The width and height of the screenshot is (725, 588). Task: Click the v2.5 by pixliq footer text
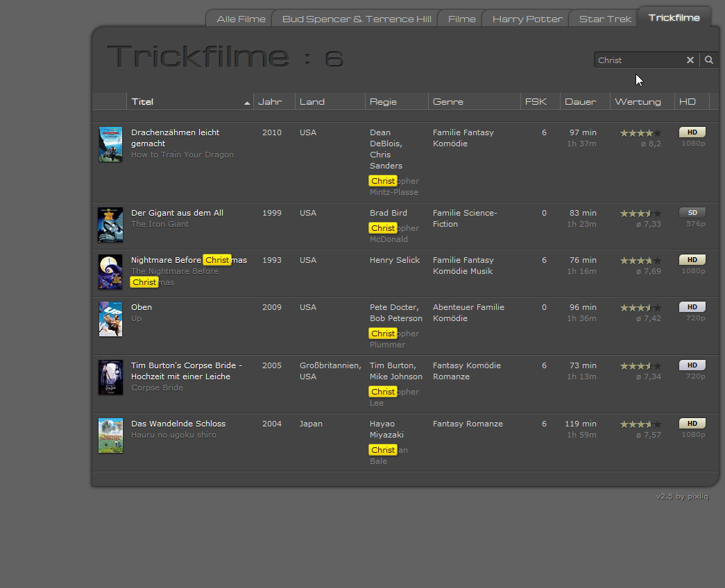pyautogui.click(x=682, y=496)
